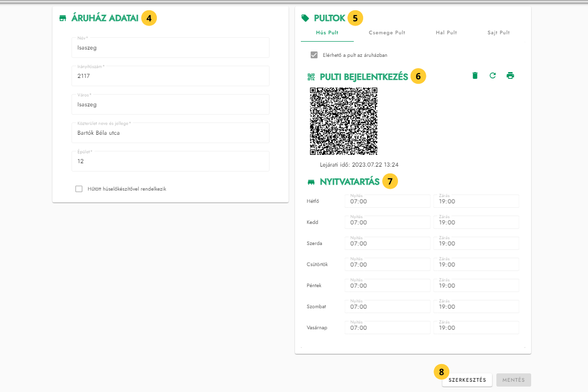The width and height of the screenshot is (588, 392).
Task: Click the Mentés button
Action: (514, 380)
